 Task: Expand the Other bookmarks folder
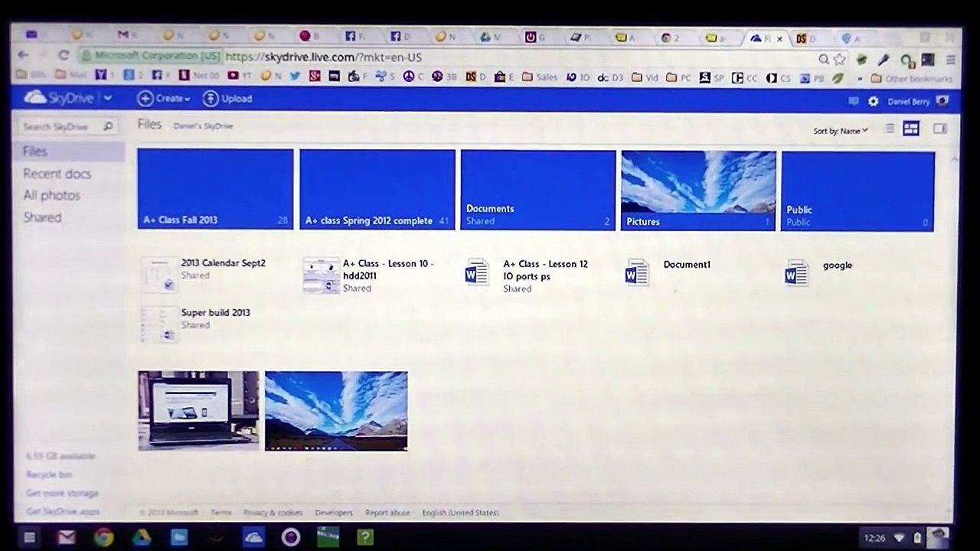[x=912, y=78]
